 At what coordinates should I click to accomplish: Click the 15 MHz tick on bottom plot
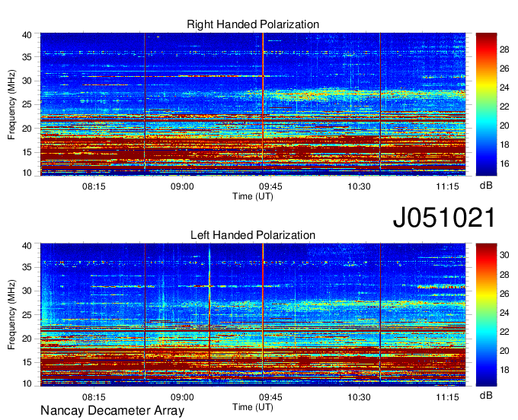27,363
